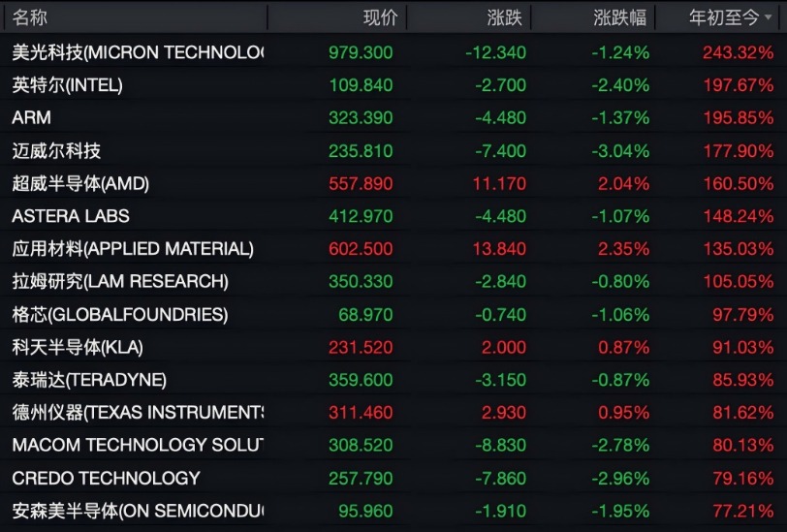Open the 英特尔 (INTEL) stock row
This screenshot has width=787, height=532.
point(393,85)
